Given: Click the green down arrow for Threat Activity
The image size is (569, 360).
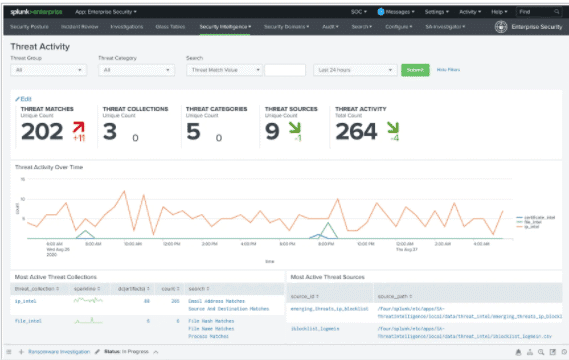Looking at the screenshot, I should pos(393,127).
